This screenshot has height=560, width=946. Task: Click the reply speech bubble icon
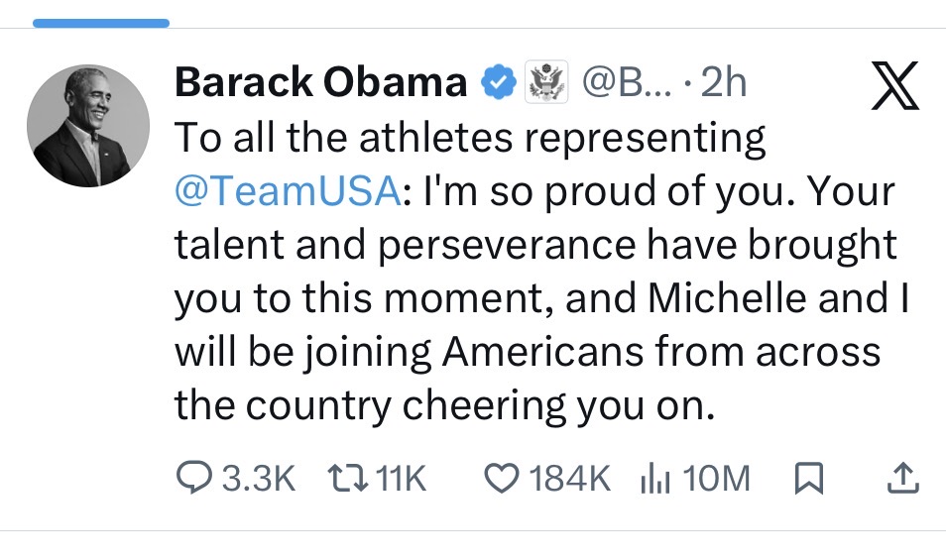(x=192, y=480)
